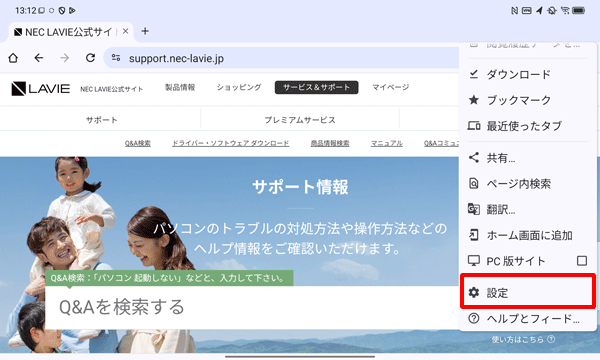Open 最近使ったタブ from the menu

[528, 126]
